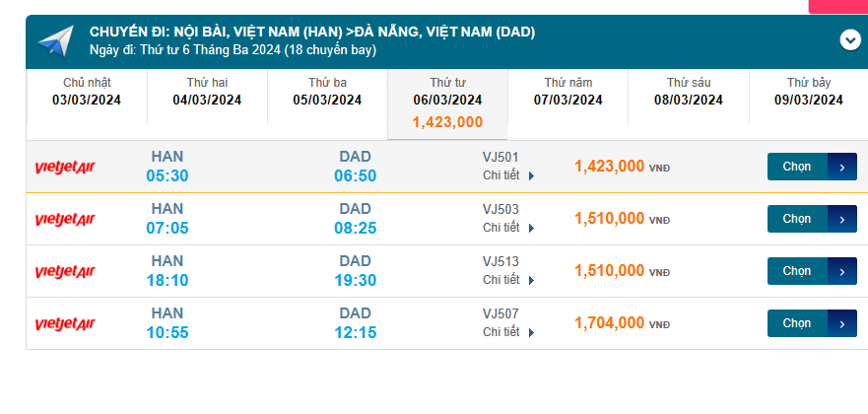Screen dimensions: 868x414
Task: Select the Chủ nhật 03/03/2024 date tab
Action: (x=87, y=92)
